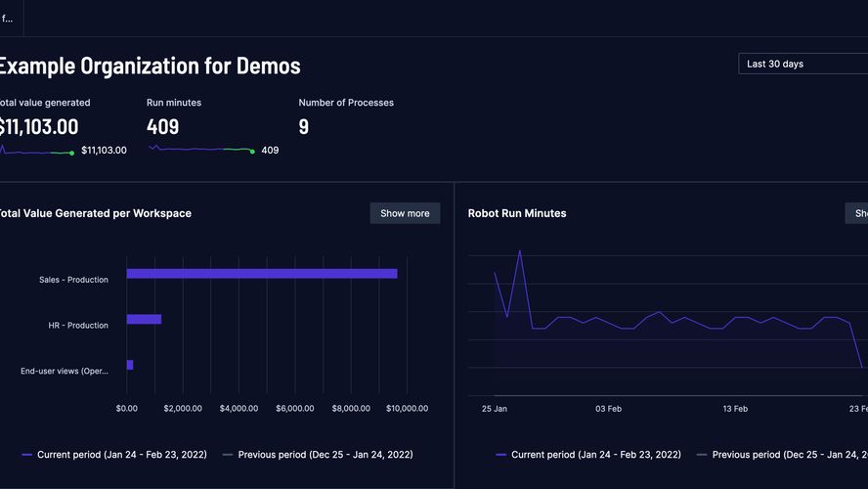The width and height of the screenshot is (868, 489).
Task: Select the truncated tab at top left
Action: point(8,18)
